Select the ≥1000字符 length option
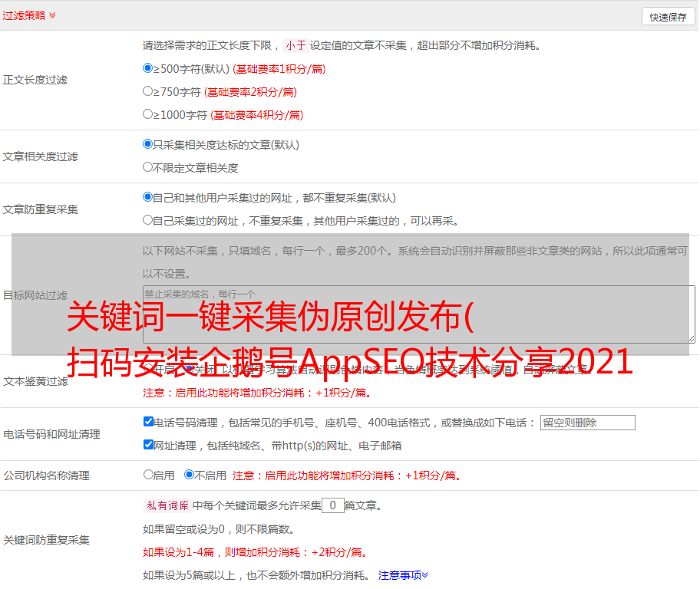This screenshot has height=589, width=700. coord(147,114)
